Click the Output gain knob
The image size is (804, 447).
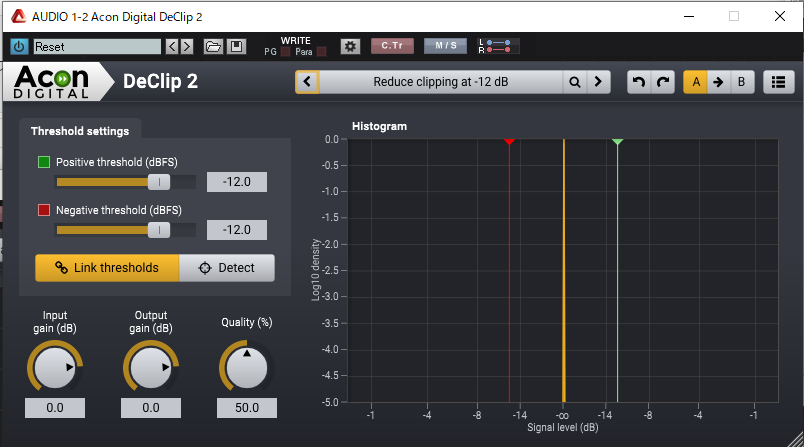pyautogui.click(x=151, y=368)
